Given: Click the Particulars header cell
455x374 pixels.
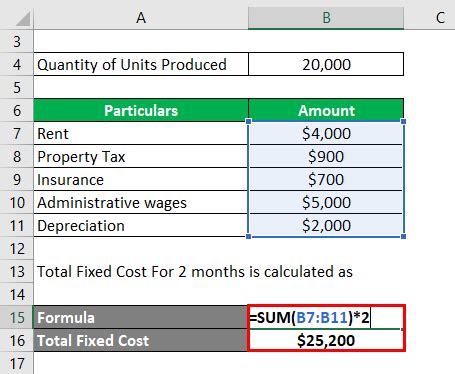Looking at the screenshot, I should [x=141, y=110].
